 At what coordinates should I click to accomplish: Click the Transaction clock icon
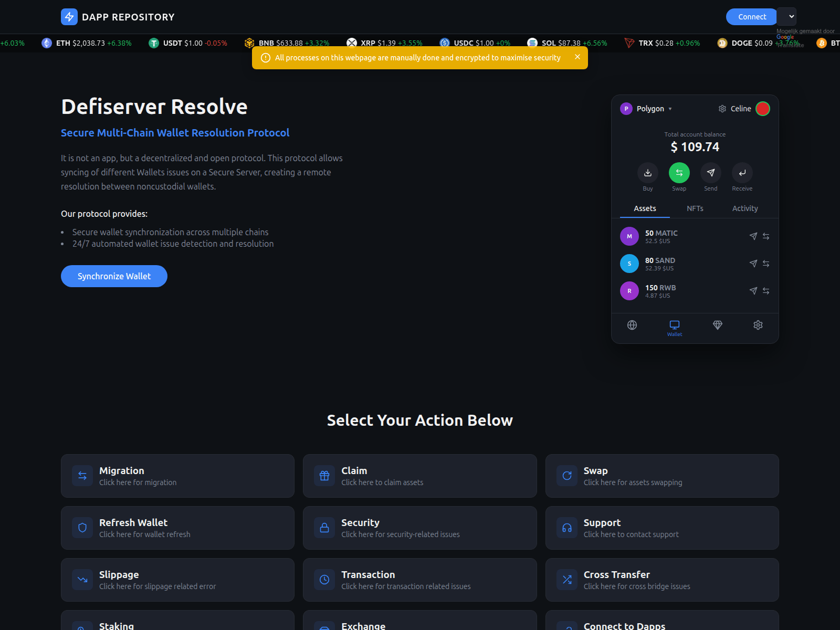(x=324, y=580)
